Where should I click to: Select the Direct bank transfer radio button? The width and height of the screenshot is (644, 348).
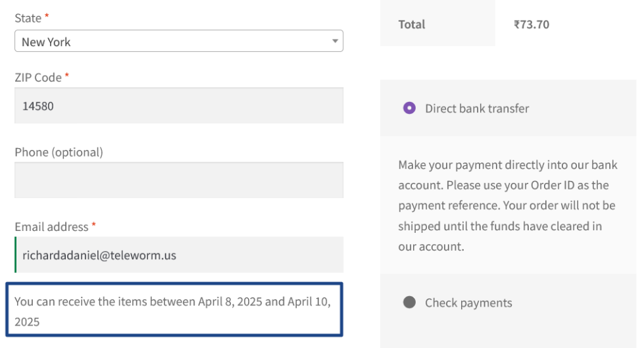(409, 108)
